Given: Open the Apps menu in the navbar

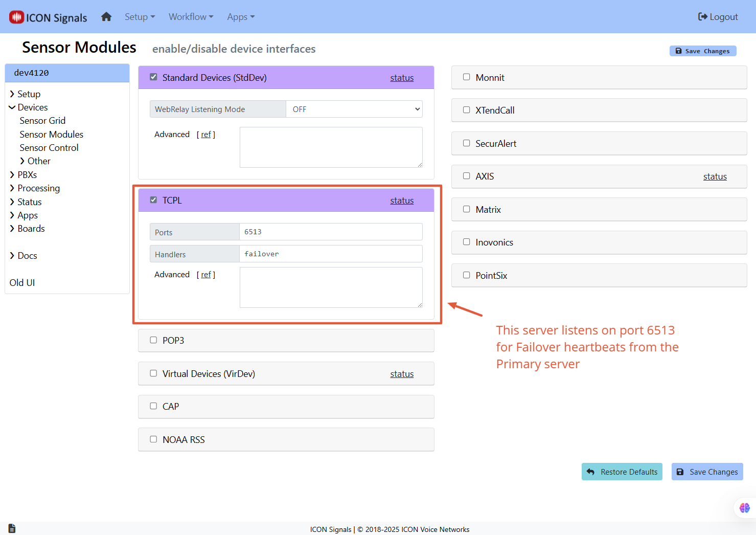Looking at the screenshot, I should (240, 16).
